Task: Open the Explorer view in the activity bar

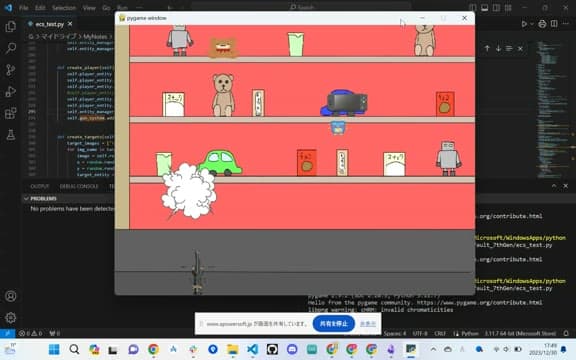Action: tap(11, 26)
